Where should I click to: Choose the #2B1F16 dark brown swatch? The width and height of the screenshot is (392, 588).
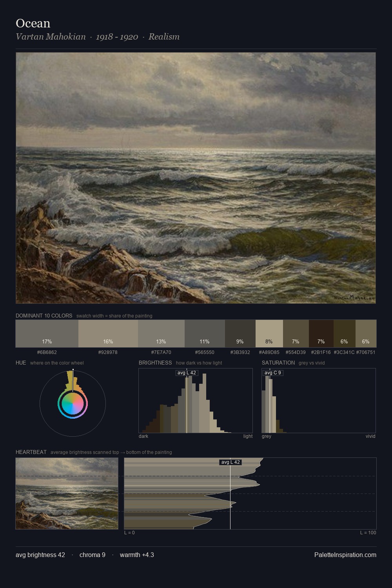pyautogui.click(x=321, y=334)
